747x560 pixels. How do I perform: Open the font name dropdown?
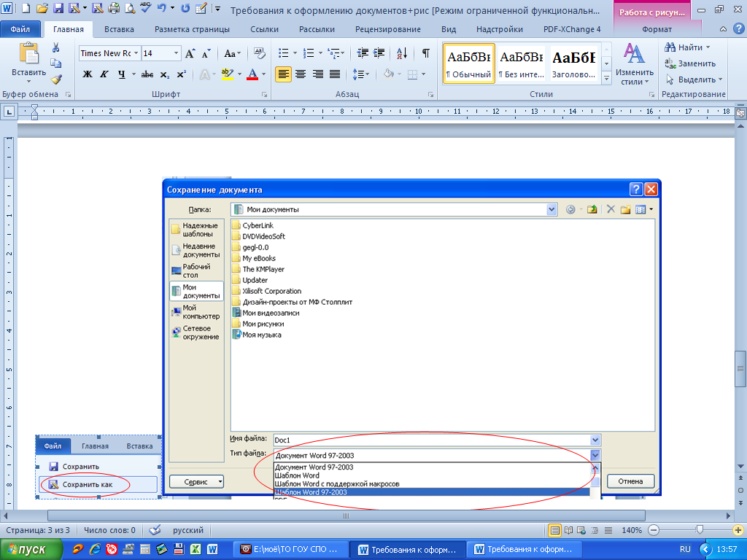pos(136,53)
